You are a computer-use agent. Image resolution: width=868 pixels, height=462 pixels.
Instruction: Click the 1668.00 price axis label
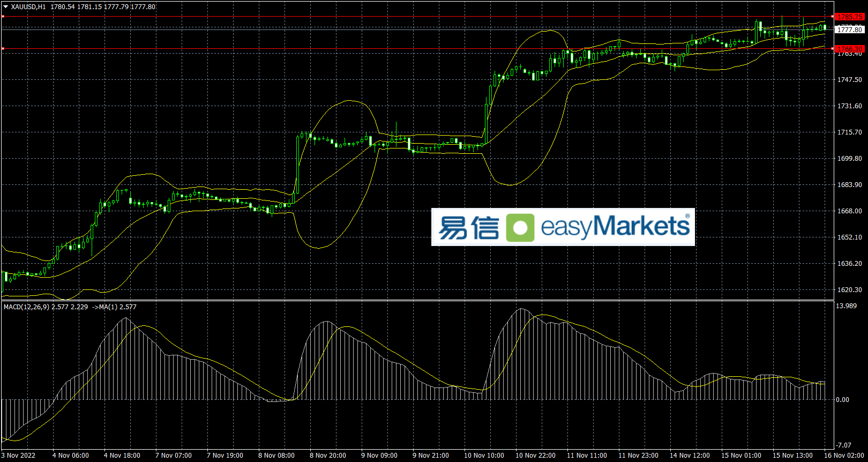850,211
